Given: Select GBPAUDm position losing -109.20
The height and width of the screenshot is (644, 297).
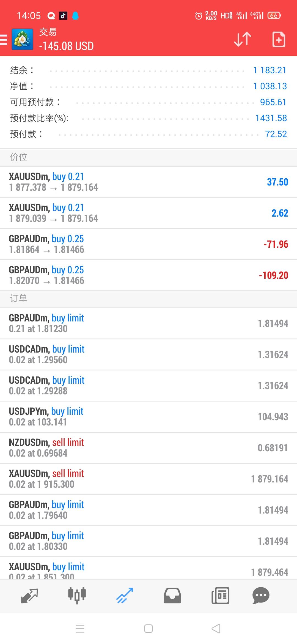Looking at the screenshot, I should pyautogui.click(x=148, y=275).
